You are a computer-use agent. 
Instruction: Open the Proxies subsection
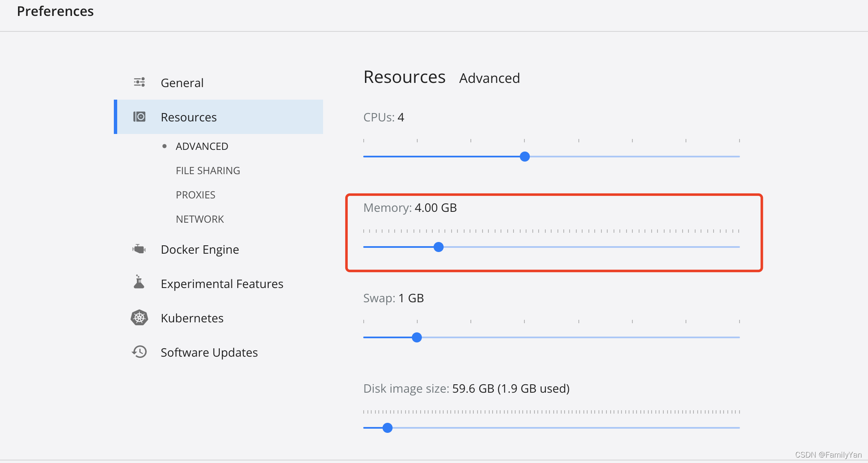tap(195, 195)
